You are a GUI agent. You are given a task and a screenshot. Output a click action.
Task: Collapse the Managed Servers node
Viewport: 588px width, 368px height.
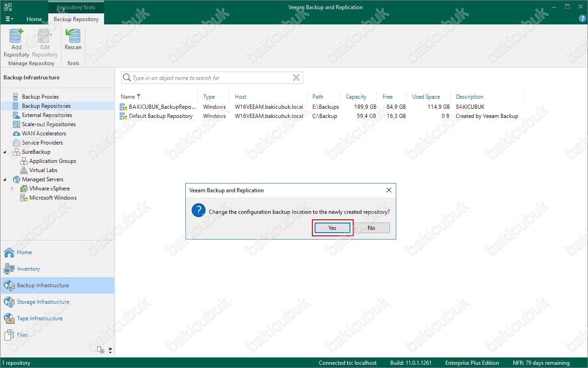pos(5,179)
